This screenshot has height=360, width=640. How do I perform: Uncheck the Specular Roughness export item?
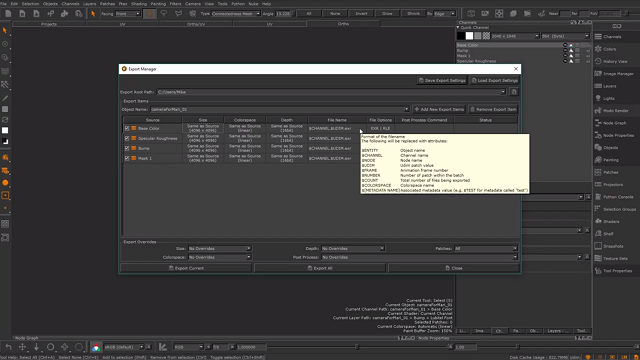[x=127, y=138]
